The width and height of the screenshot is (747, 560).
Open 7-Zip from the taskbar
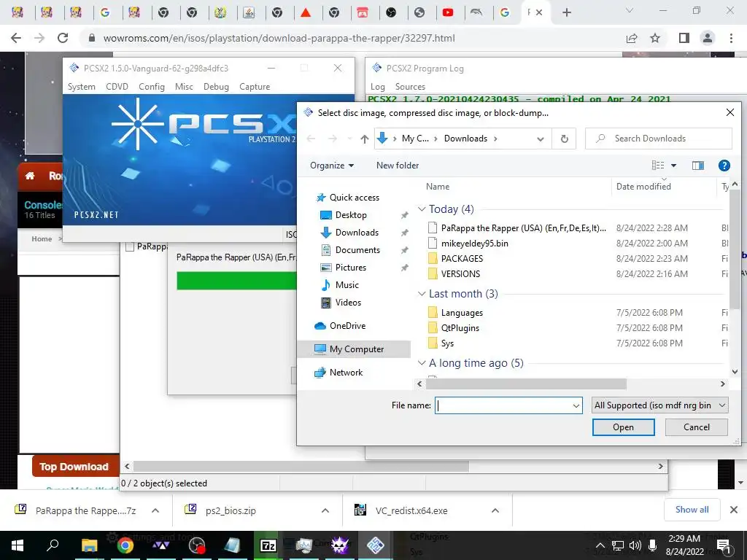pyautogui.click(x=268, y=545)
